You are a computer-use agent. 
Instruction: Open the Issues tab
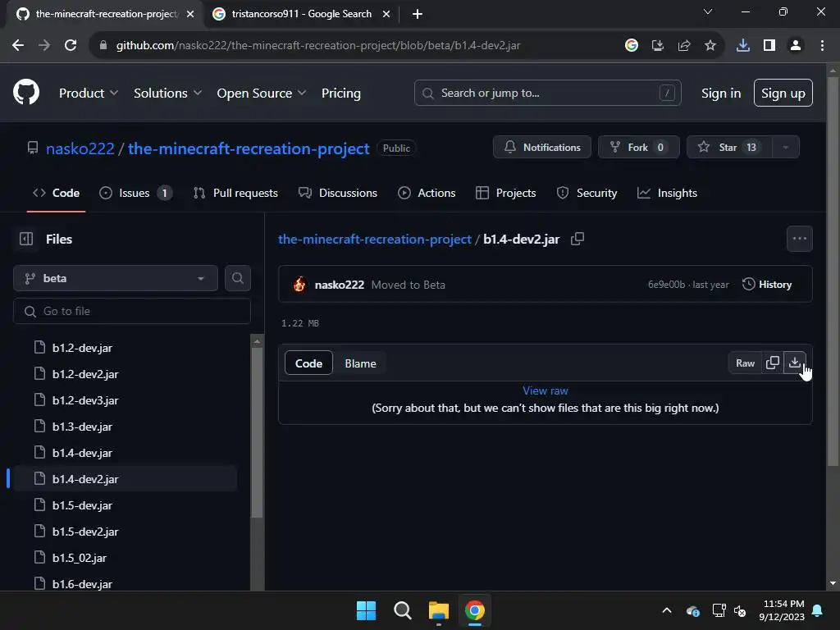pos(135,193)
